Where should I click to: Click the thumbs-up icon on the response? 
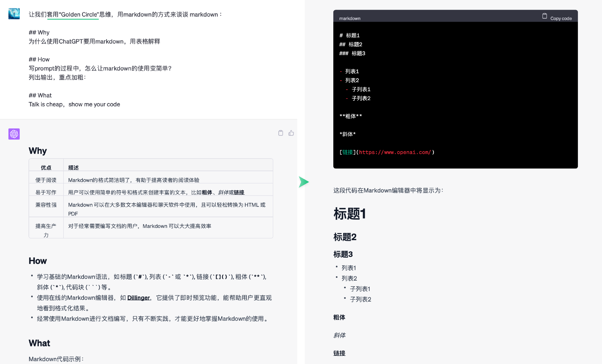(291, 133)
